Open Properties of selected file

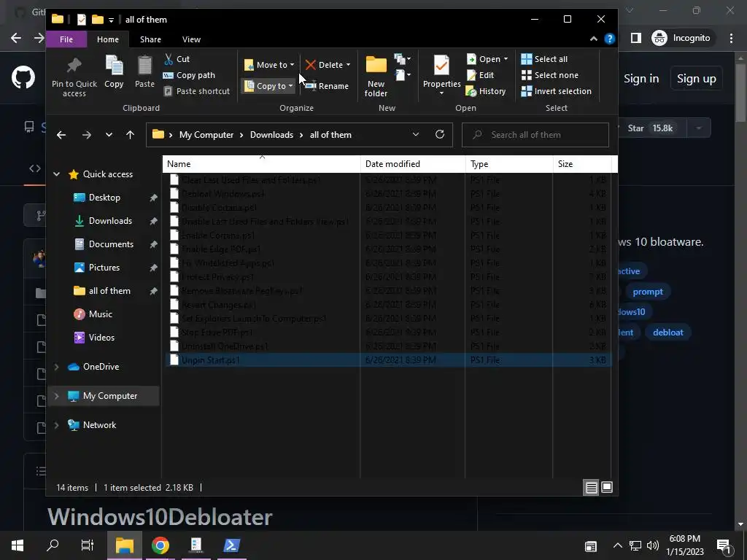tap(441, 75)
